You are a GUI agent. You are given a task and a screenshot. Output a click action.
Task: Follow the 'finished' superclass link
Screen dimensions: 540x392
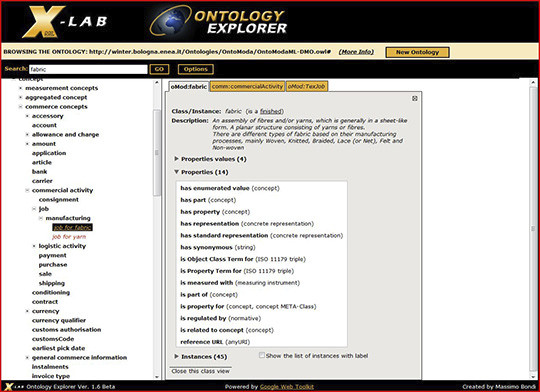(271, 111)
